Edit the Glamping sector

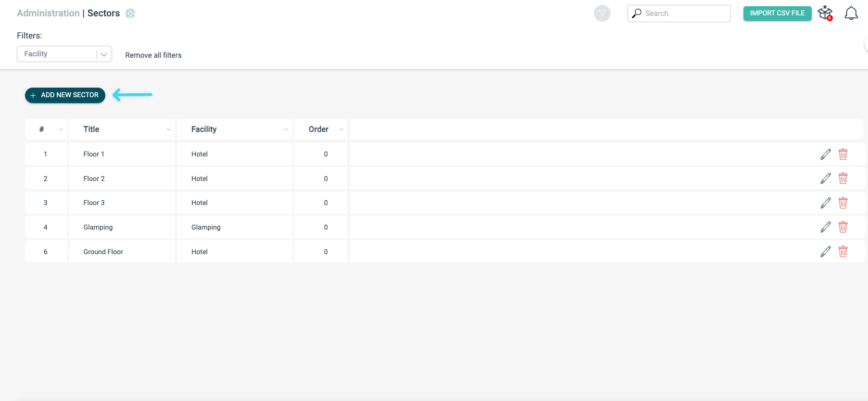pyautogui.click(x=826, y=227)
